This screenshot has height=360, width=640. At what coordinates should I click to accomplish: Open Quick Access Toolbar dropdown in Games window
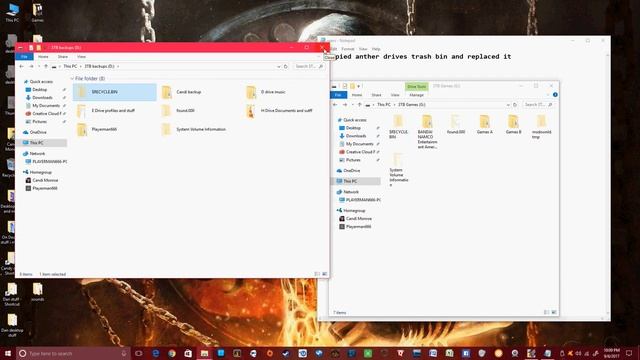(x=359, y=86)
